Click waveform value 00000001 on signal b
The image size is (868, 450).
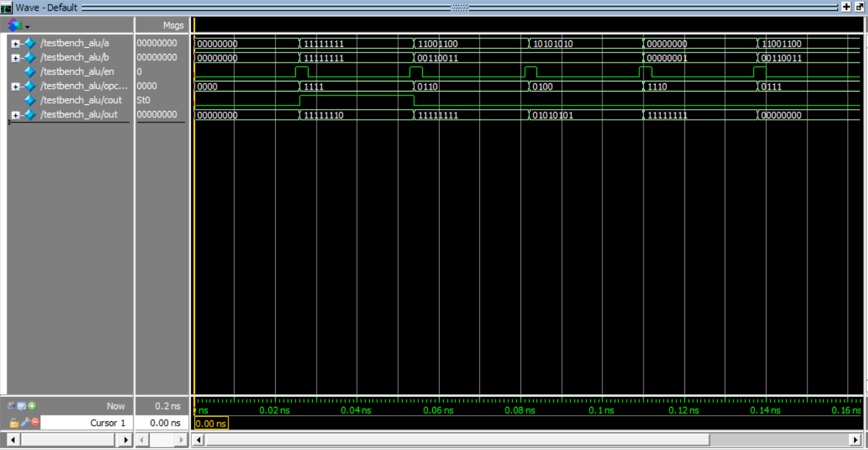click(667, 58)
